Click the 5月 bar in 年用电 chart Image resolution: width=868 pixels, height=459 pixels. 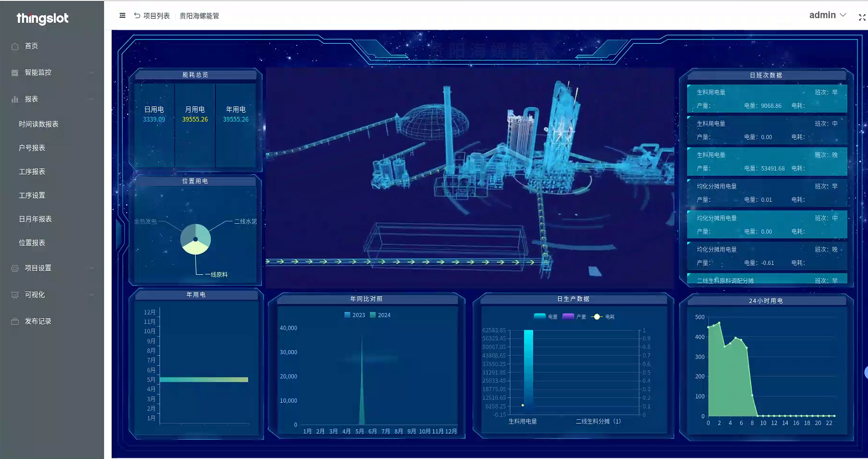pyautogui.click(x=203, y=380)
